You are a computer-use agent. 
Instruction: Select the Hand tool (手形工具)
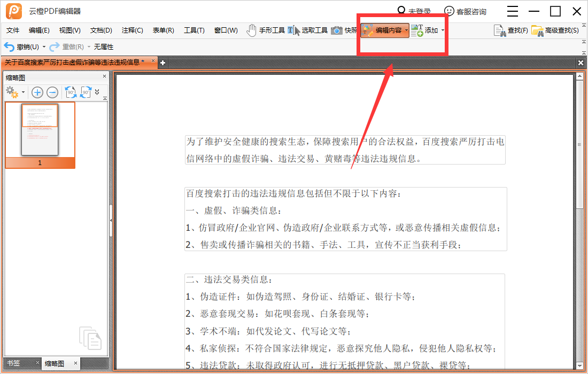click(x=266, y=30)
